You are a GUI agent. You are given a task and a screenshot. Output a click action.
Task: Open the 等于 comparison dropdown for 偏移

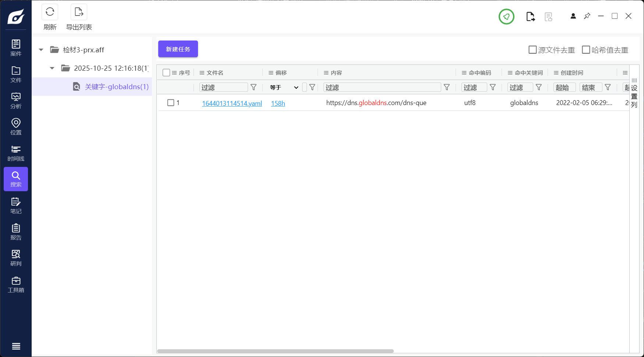coord(283,87)
